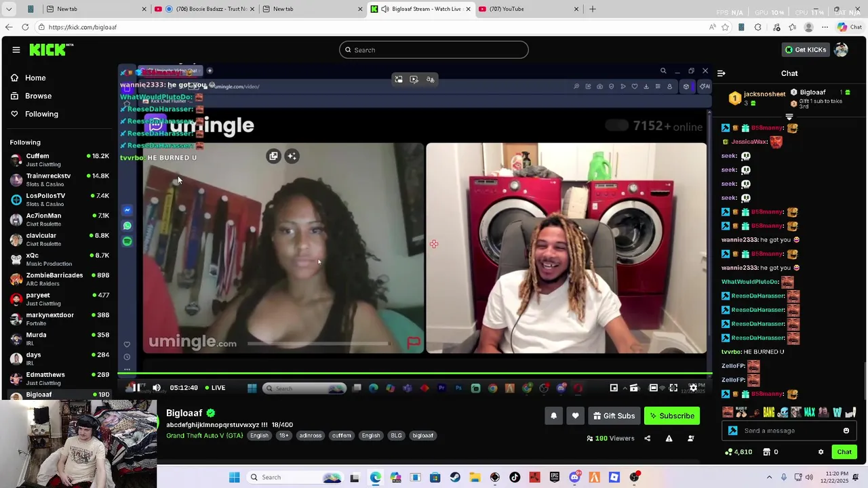Toggle theater mode in player
The width and height of the screenshot is (868, 488).
pos(653,388)
